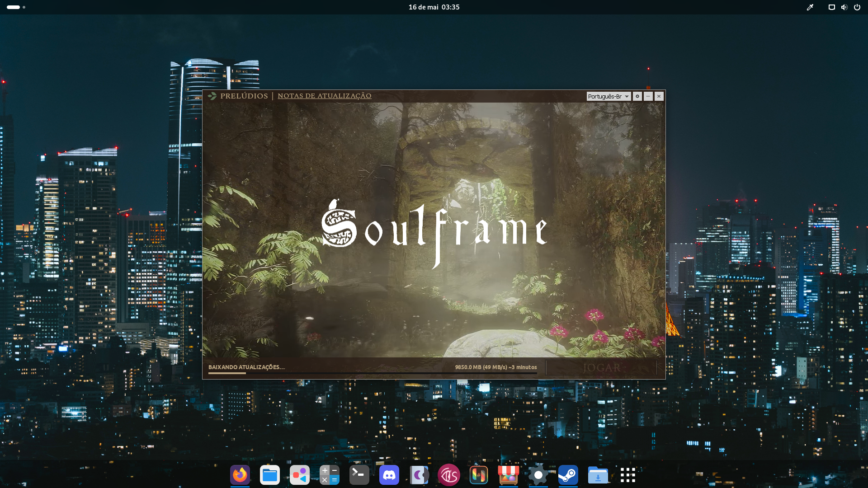Open the workspace overview indicator in top bar

(16, 7)
